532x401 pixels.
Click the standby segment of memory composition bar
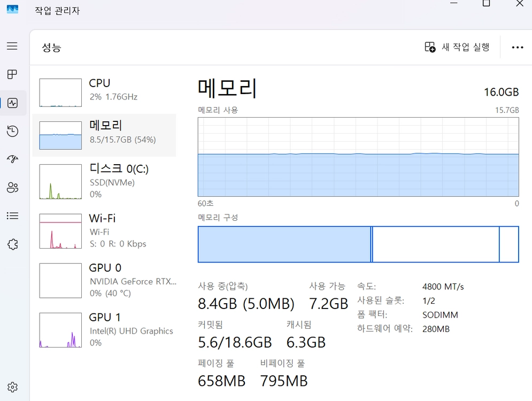tap(436, 244)
